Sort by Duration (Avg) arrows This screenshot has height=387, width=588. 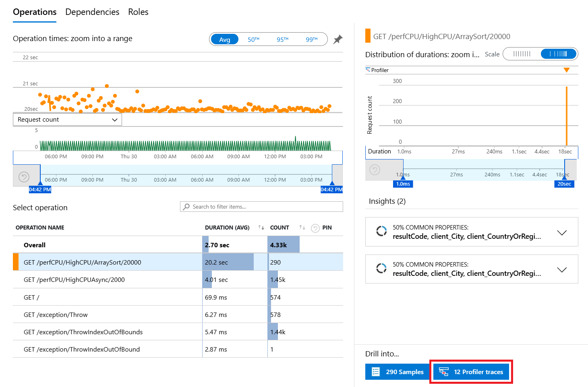coord(261,228)
